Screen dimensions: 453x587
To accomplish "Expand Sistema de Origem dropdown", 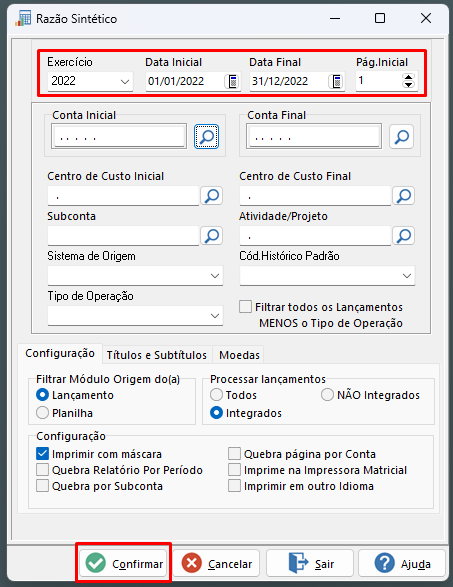I will tap(215, 276).
